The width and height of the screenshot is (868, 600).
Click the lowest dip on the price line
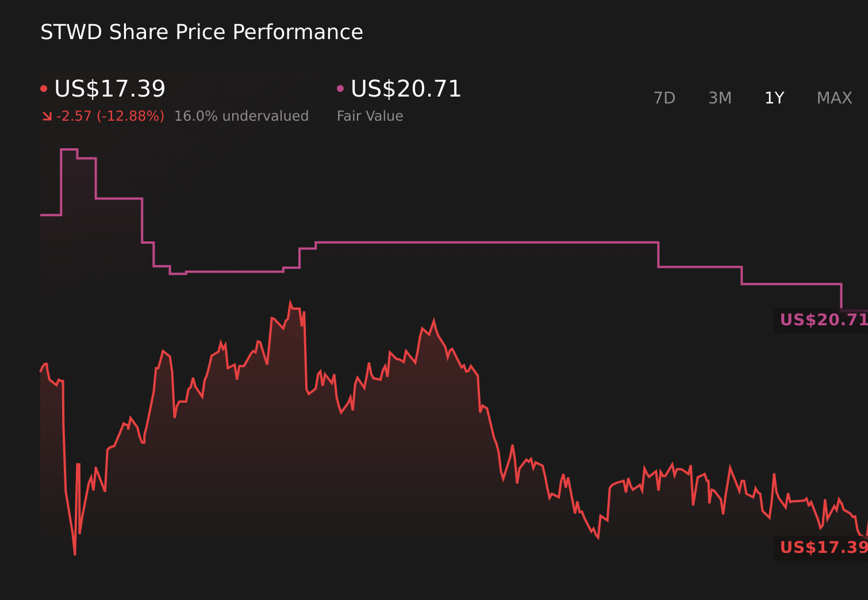point(75,553)
